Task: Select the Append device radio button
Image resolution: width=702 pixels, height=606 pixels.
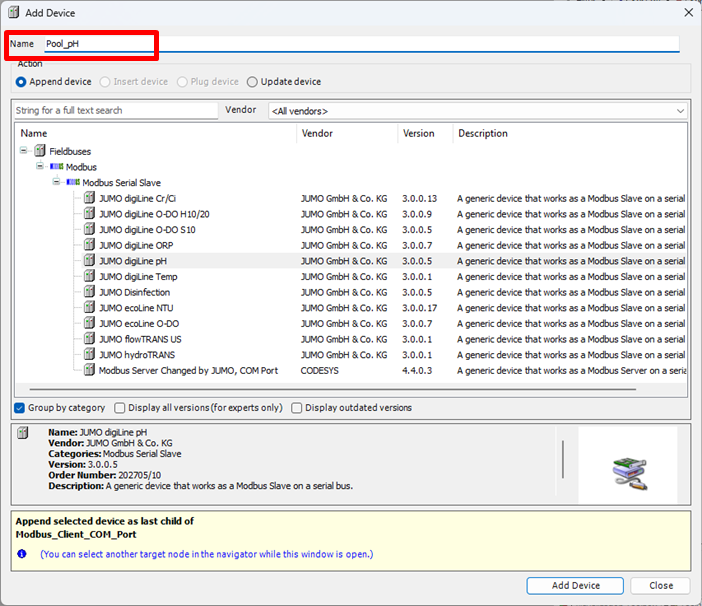Action: 21,82
